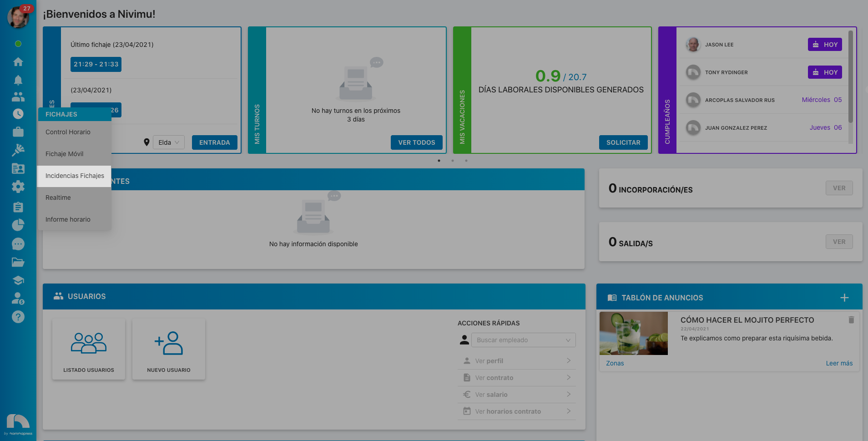The width and height of the screenshot is (868, 441).
Task: Click the SOLICITAR vacation button
Action: pos(623,142)
